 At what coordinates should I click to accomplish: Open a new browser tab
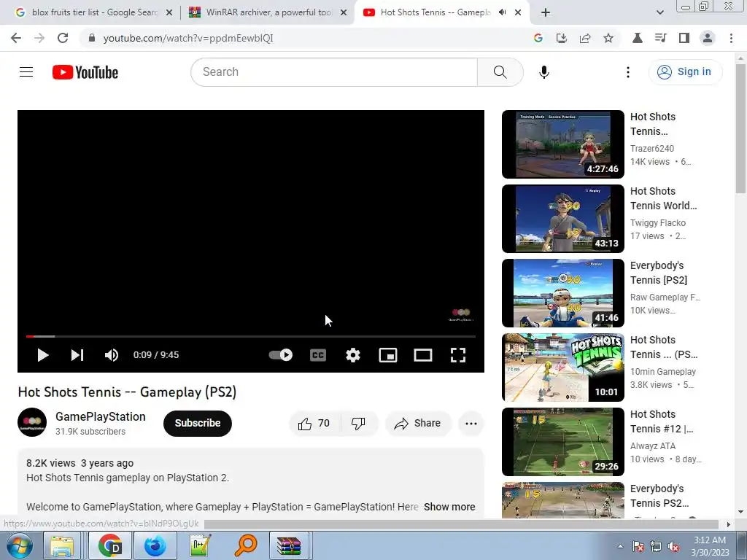[546, 13]
